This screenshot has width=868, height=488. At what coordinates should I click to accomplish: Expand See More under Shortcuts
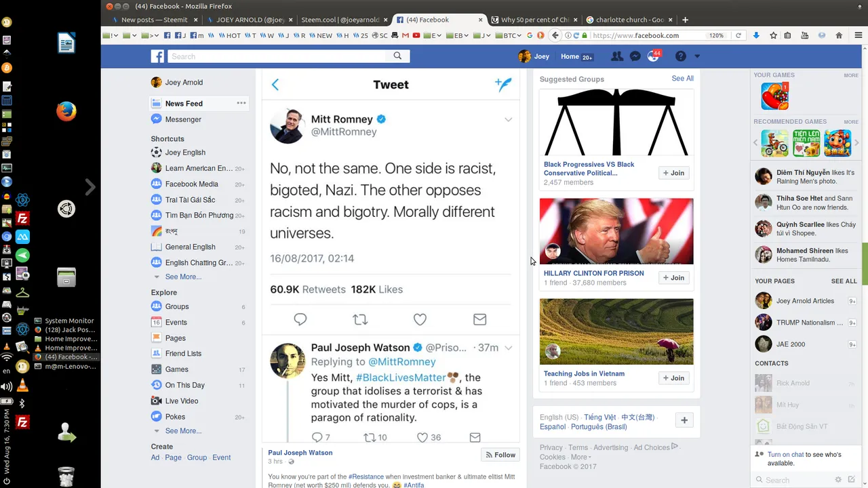coord(183,277)
